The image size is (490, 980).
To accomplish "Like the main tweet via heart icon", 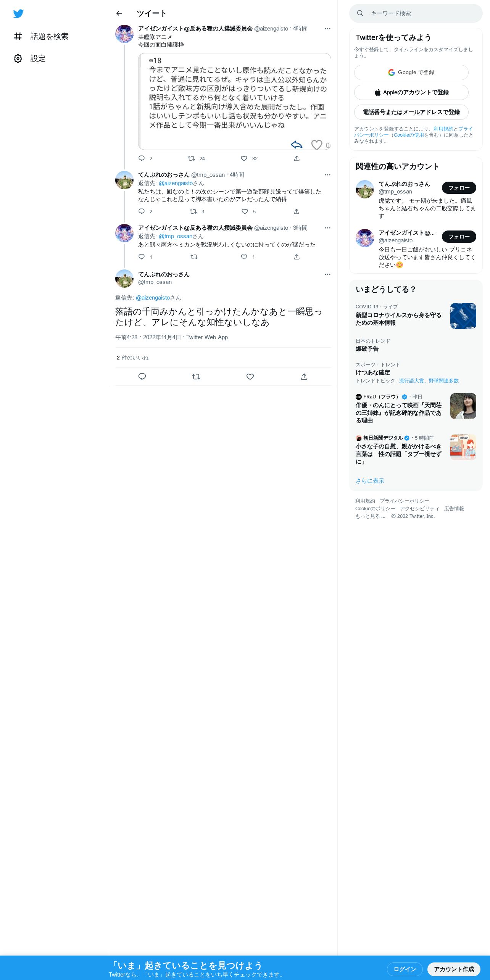I will 250,377.
